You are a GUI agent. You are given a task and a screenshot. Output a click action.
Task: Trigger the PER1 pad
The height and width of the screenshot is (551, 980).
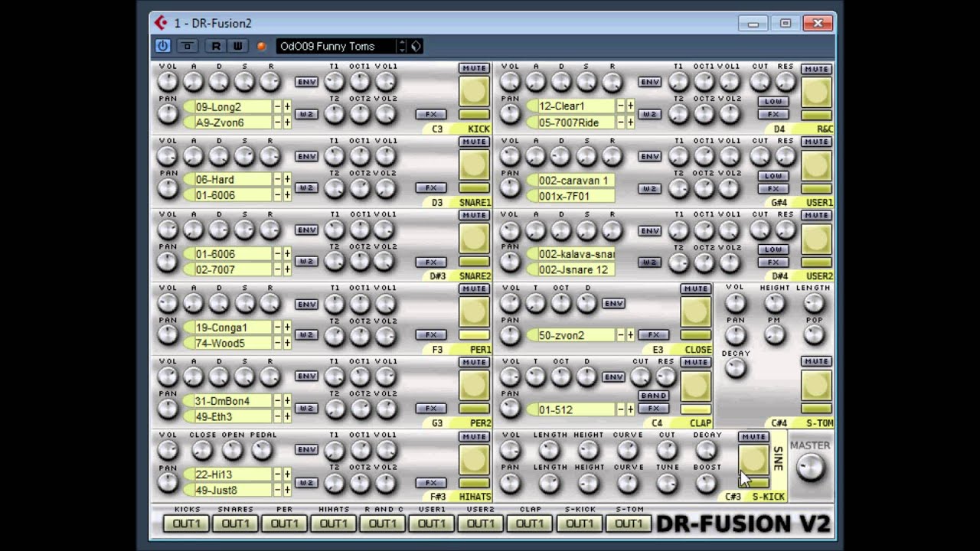tap(474, 311)
